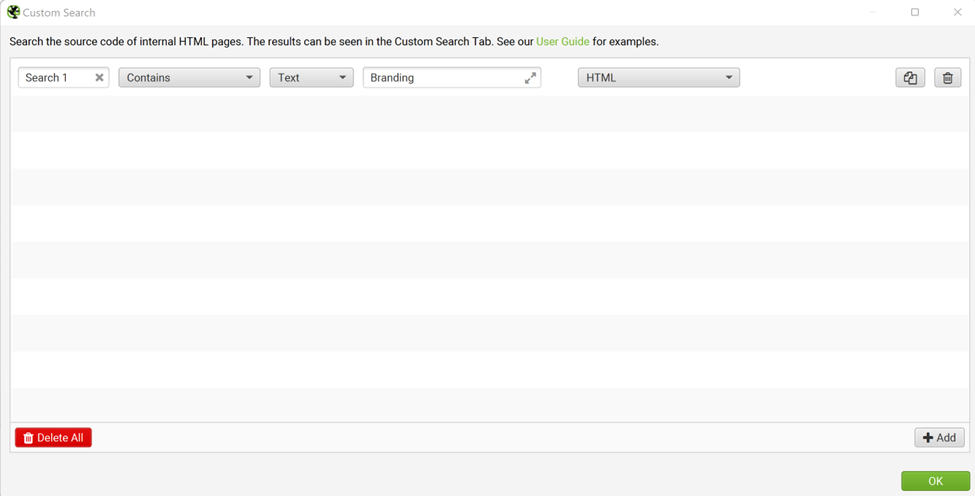975x496 pixels.
Task: Click the Custom Search title bar text
Action: [x=60, y=13]
